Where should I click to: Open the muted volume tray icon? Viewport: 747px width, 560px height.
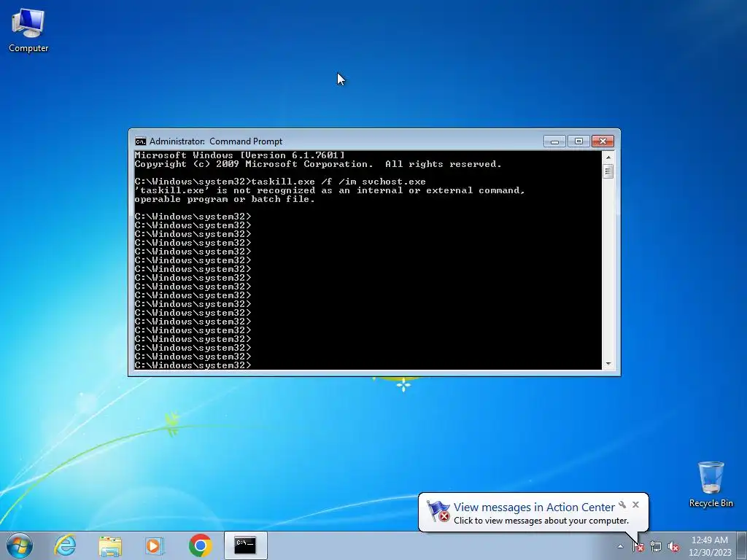point(673,547)
